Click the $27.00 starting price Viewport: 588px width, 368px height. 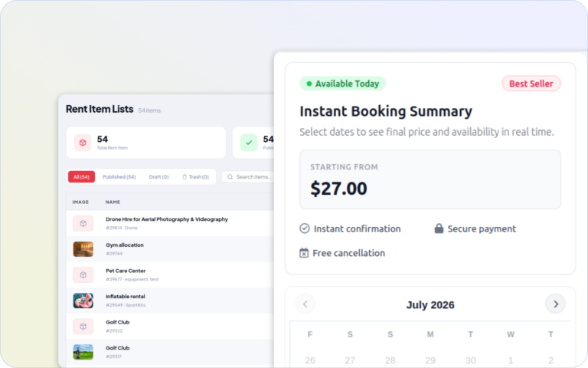(338, 189)
